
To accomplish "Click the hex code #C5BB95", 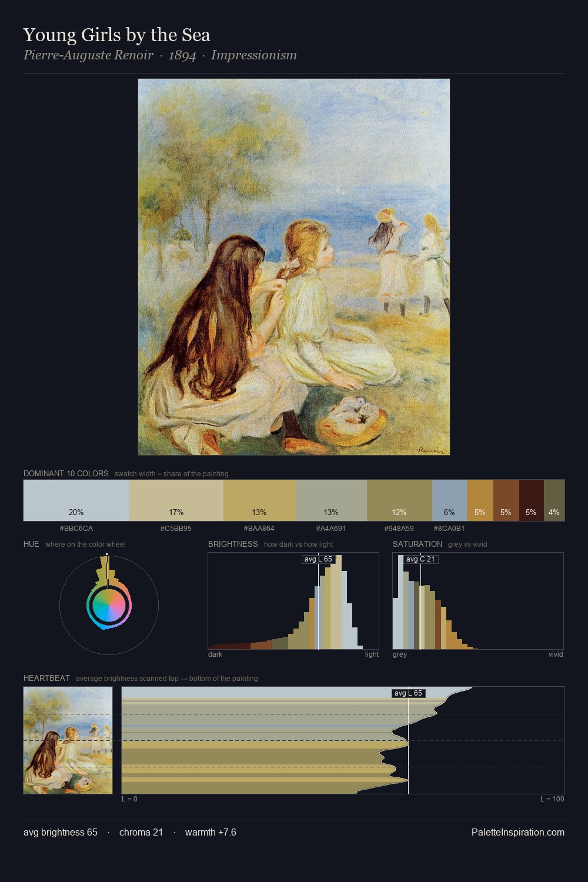I will click(x=176, y=529).
